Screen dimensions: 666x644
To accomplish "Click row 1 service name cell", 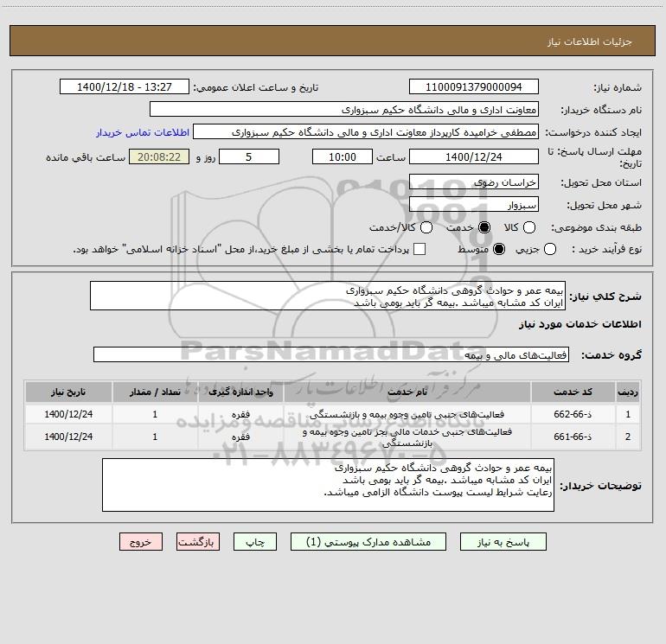I will click(407, 414).
